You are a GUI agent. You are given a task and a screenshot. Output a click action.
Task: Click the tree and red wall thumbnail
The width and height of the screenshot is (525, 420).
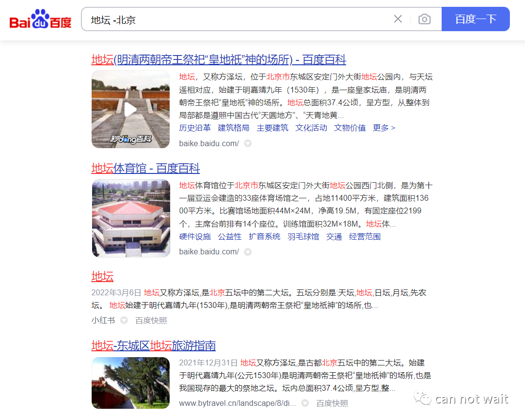click(131, 383)
